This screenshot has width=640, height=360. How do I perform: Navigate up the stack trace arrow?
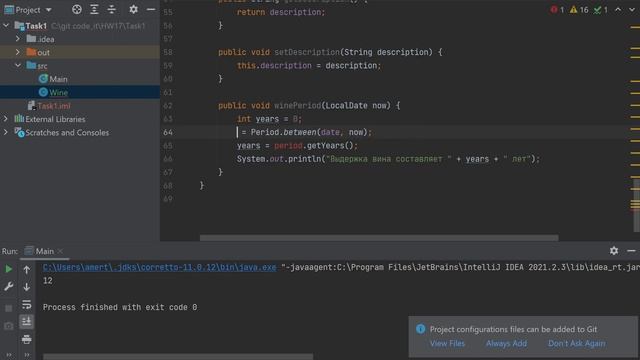[x=27, y=269]
